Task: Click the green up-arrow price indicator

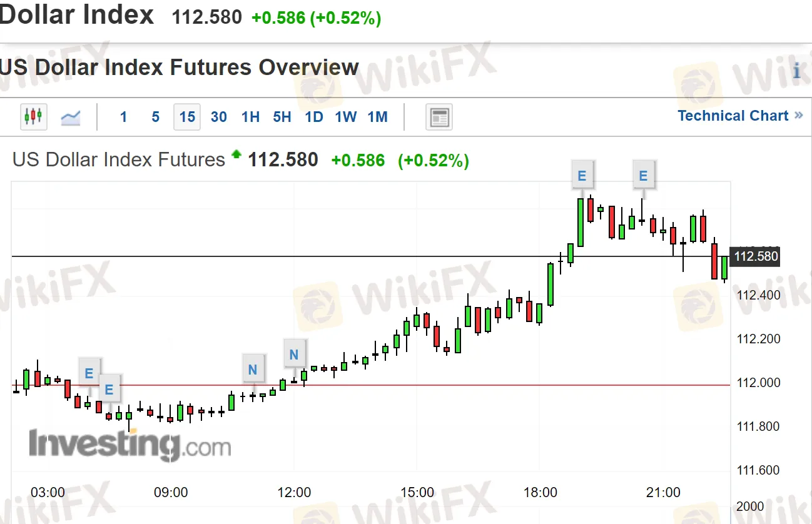Action: (x=236, y=154)
